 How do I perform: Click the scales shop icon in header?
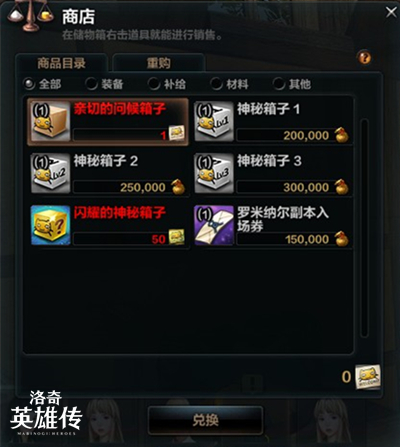(x=30, y=16)
